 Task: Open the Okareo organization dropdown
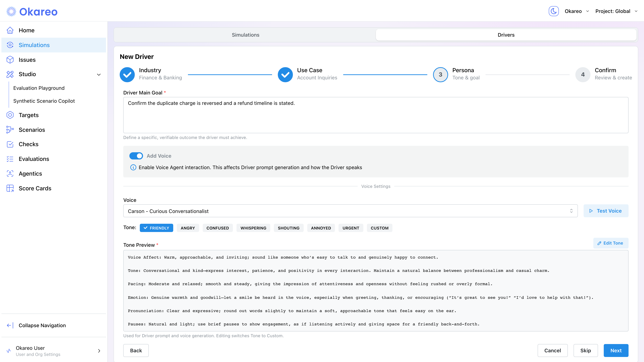pyautogui.click(x=577, y=11)
